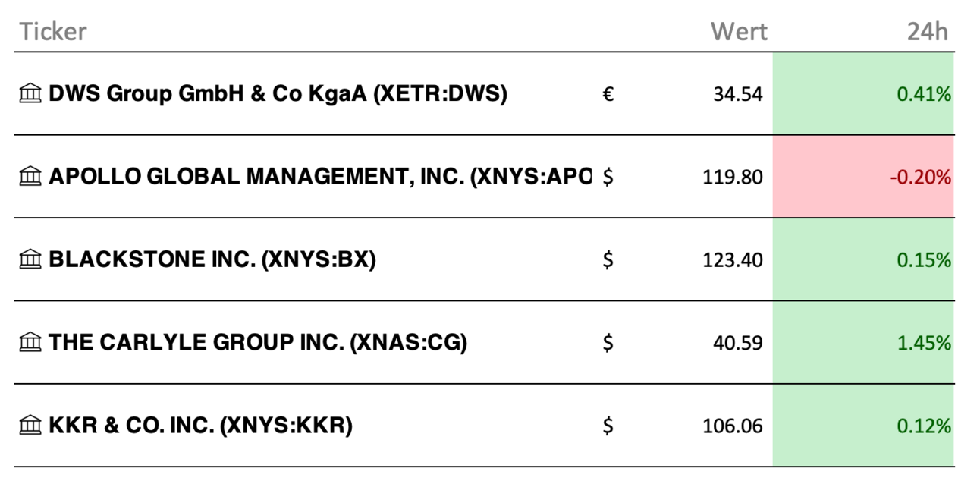Select the 24h column header
Screen dimensions: 980x484
click(x=928, y=32)
